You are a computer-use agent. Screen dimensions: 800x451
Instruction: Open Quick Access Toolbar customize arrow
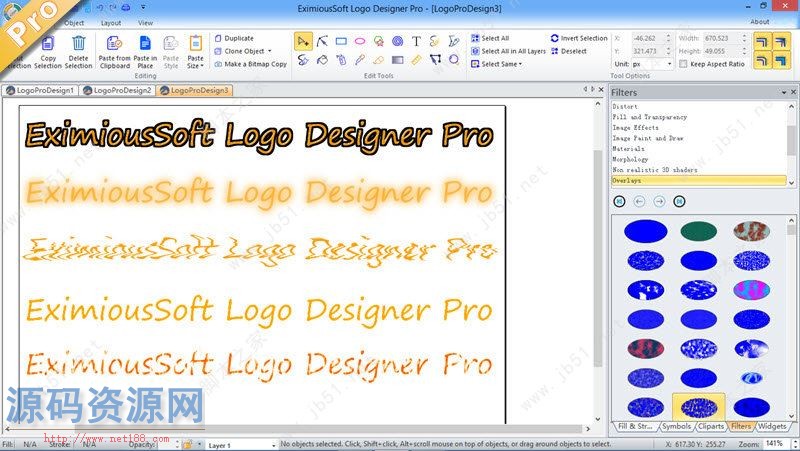coord(143,8)
